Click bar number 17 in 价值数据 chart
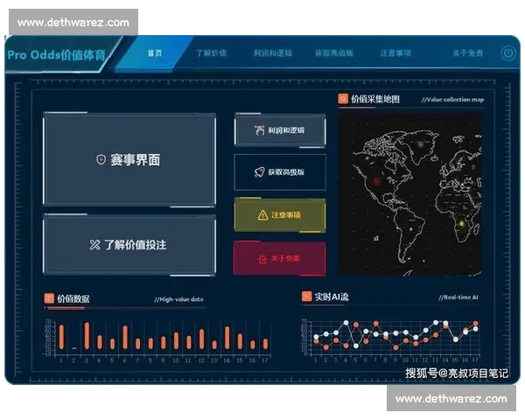The width and height of the screenshot is (525, 420). [x=265, y=344]
